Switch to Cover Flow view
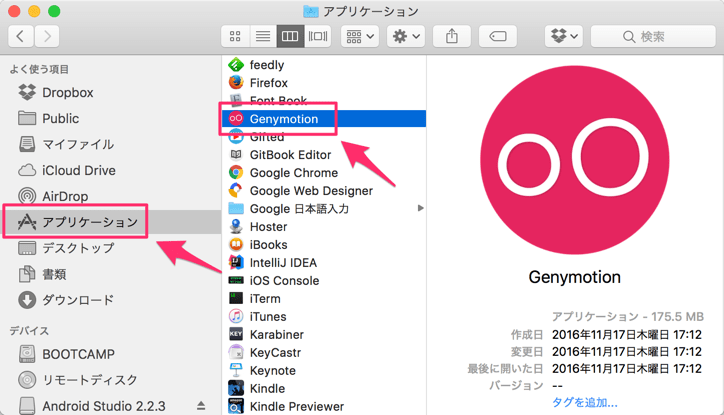Screen dimensions: 724x415 coord(318,36)
